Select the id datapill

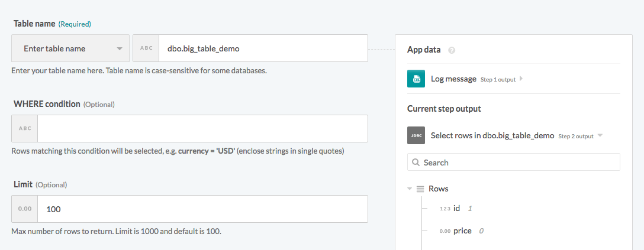[x=456, y=208]
